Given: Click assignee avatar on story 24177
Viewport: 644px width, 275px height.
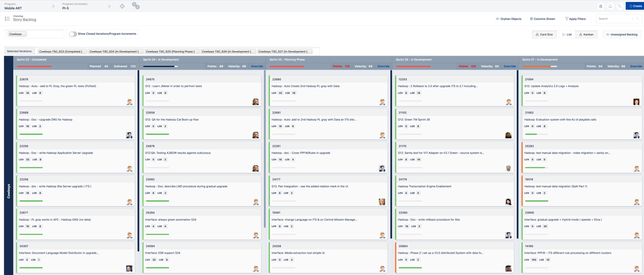Looking at the screenshot, I should point(382,201).
